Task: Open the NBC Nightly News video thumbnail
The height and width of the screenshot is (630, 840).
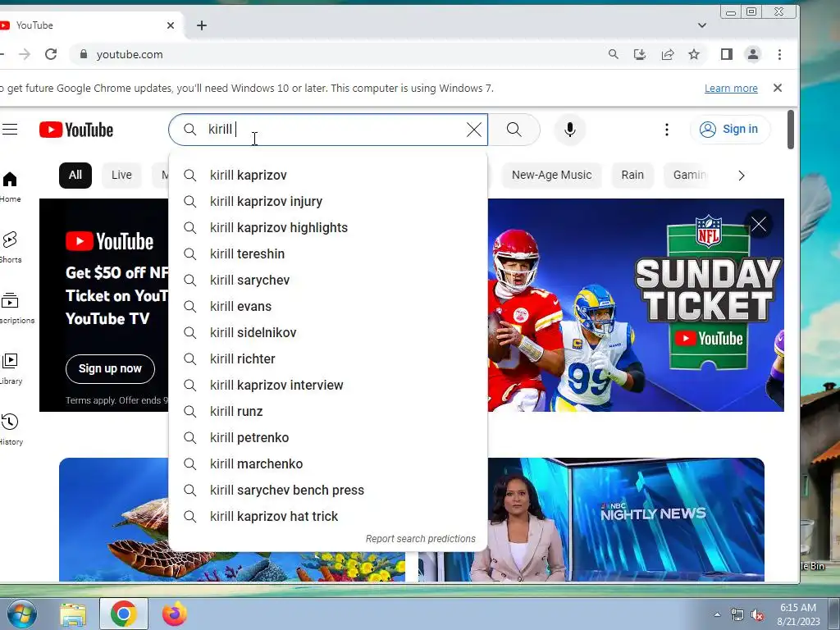Action: click(x=625, y=519)
